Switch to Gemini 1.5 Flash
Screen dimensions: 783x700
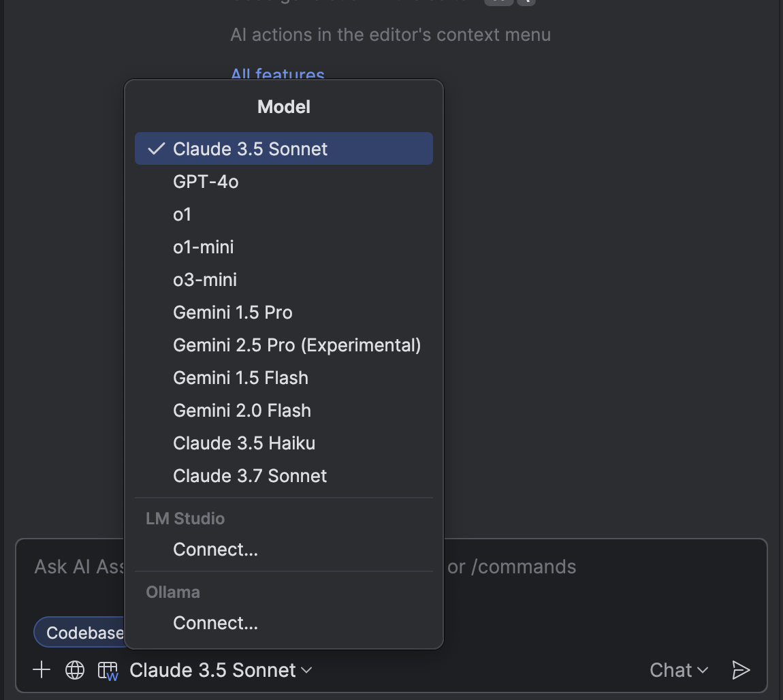[240, 378]
